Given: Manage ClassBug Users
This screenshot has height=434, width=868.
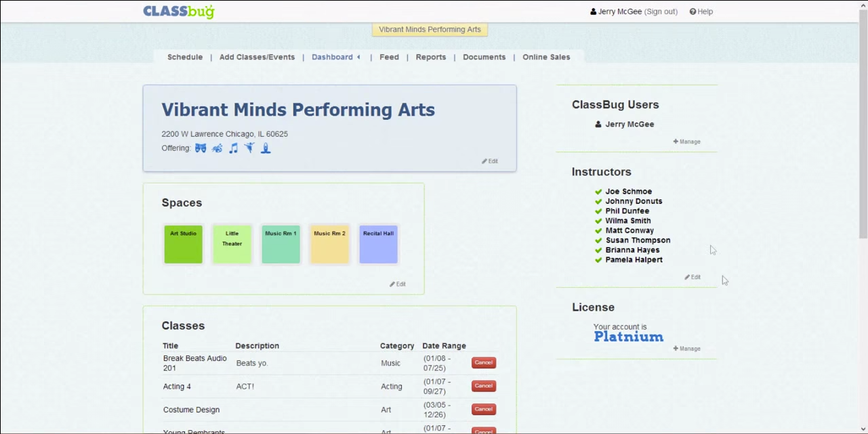Looking at the screenshot, I should (x=687, y=142).
